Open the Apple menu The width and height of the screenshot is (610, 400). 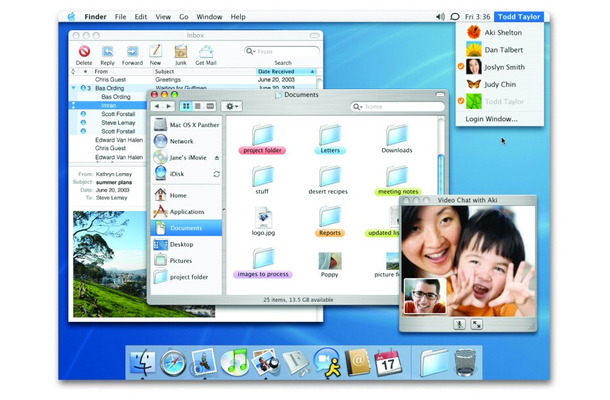coord(72,17)
